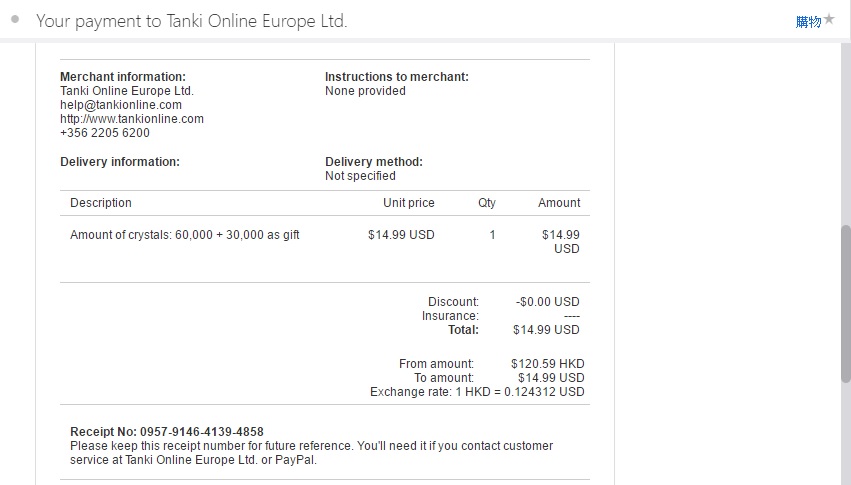Image resolution: width=851 pixels, height=485 pixels.
Task: Click the grey dot before the subject
Action: click(15, 19)
